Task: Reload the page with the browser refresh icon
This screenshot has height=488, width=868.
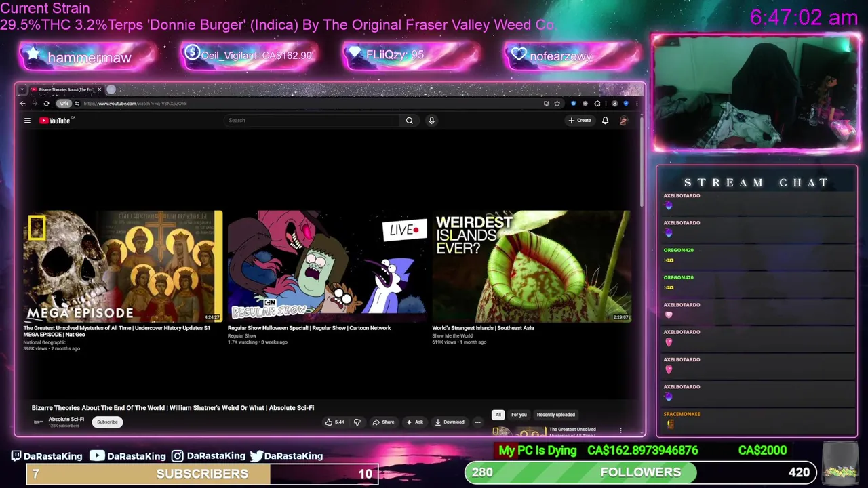Action: (46, 104)
